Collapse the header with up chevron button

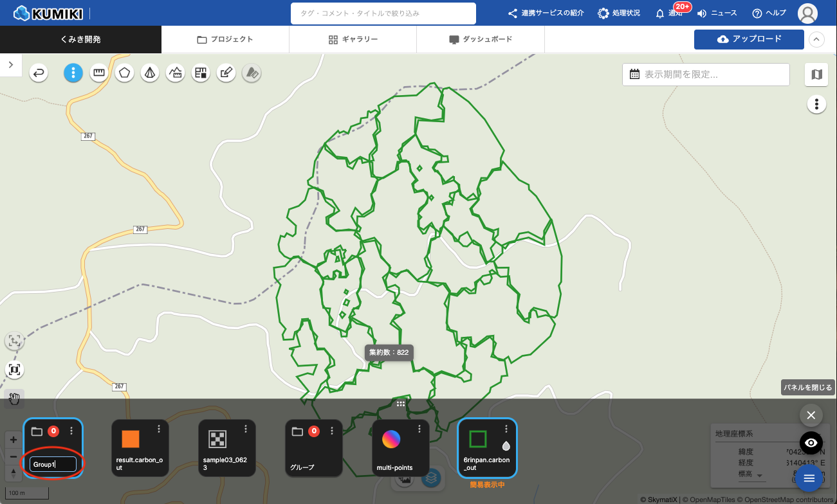[x=816, y=39]
